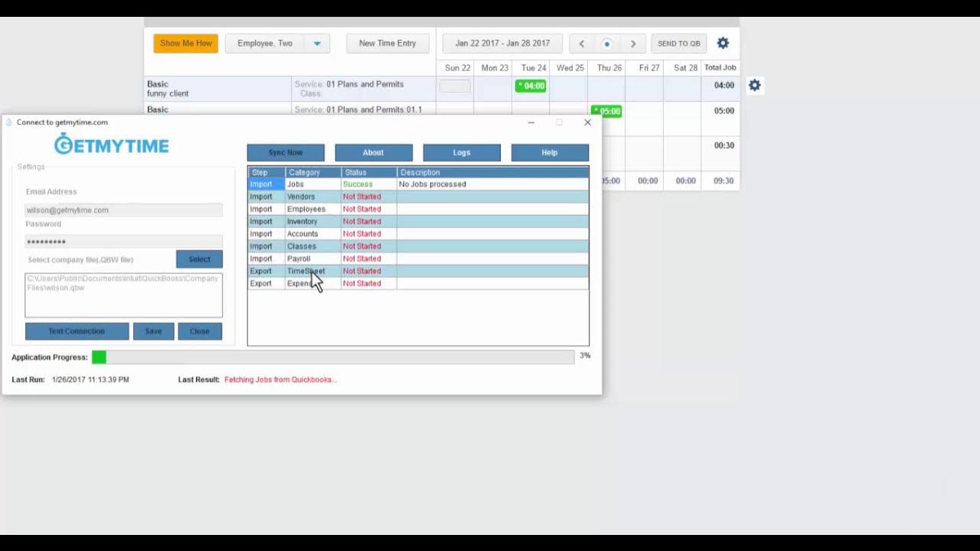The height and width of the screenshot is (551, 980).
Task: Start syncing with the Sync Now button
Action: 286,152
